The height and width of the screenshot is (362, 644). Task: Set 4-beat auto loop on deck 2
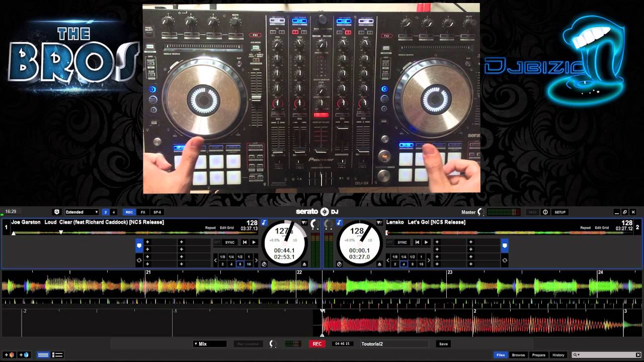click(404, 264)
